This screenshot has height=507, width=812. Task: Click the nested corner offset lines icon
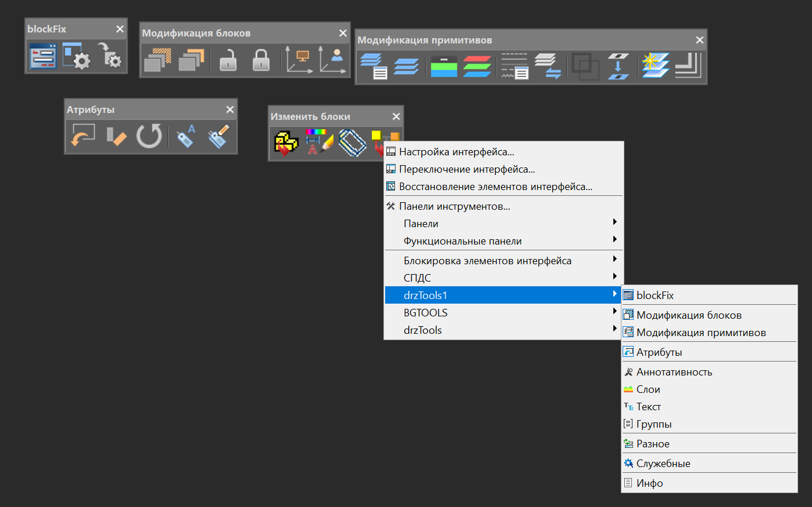point(689,66)
